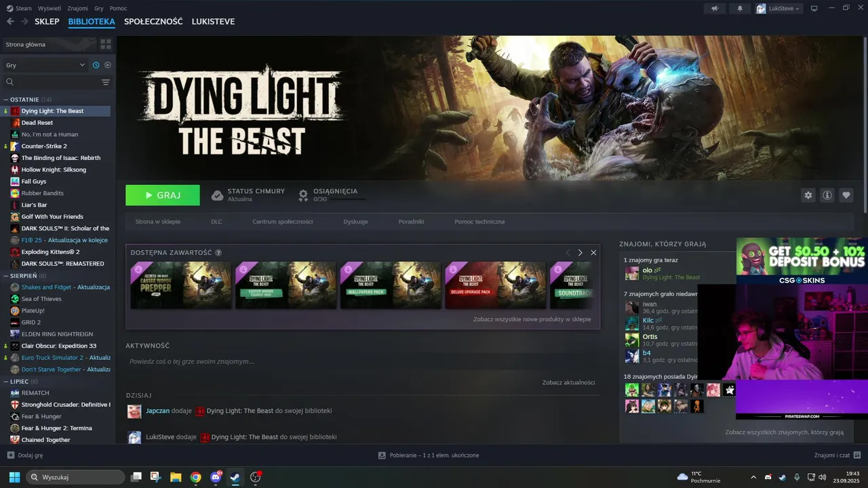This screenshot has height=488, width=868.
Task: Open notifications bell icon
Action: [740, 8]
